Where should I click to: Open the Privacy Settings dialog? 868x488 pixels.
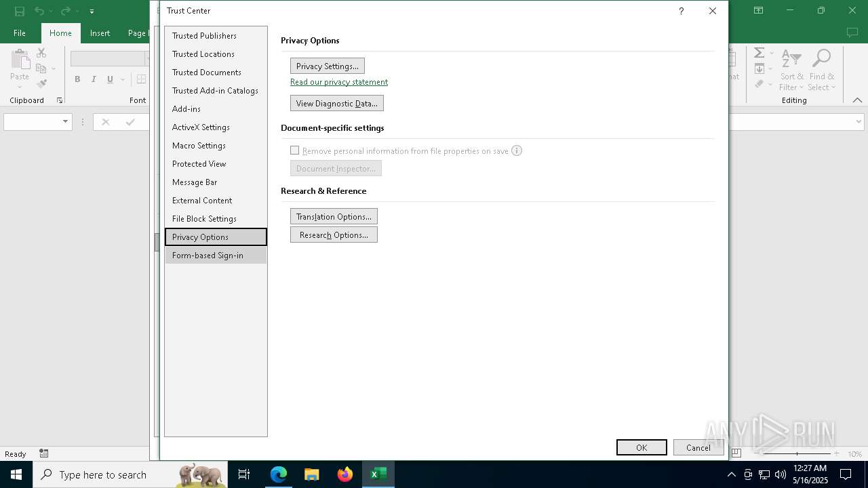coord(328,66)
